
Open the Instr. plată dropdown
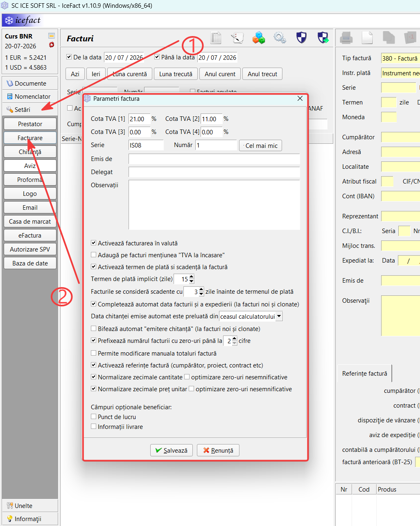tap(400, 73)
